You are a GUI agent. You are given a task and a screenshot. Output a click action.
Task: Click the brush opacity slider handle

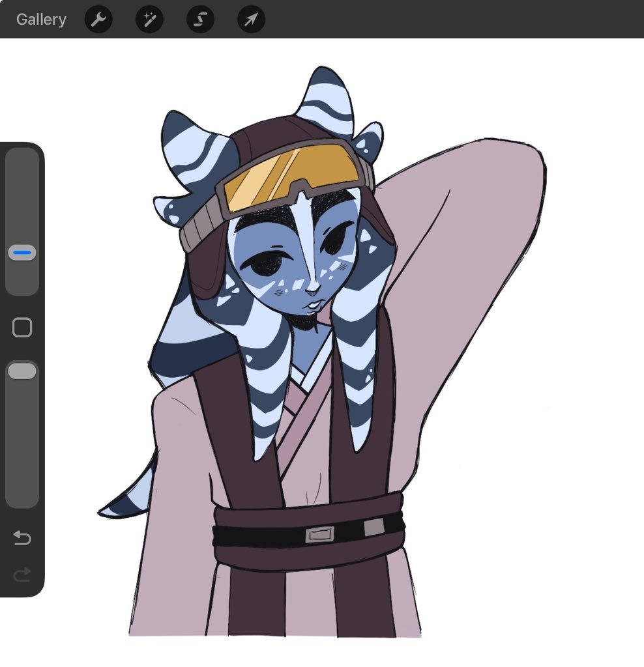tap(22, 371)
